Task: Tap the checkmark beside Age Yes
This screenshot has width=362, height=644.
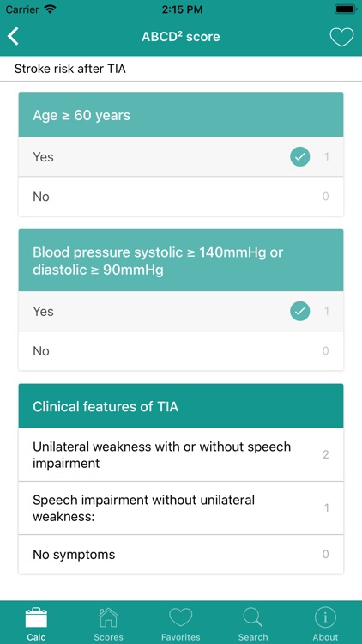Action: (300, 156)
